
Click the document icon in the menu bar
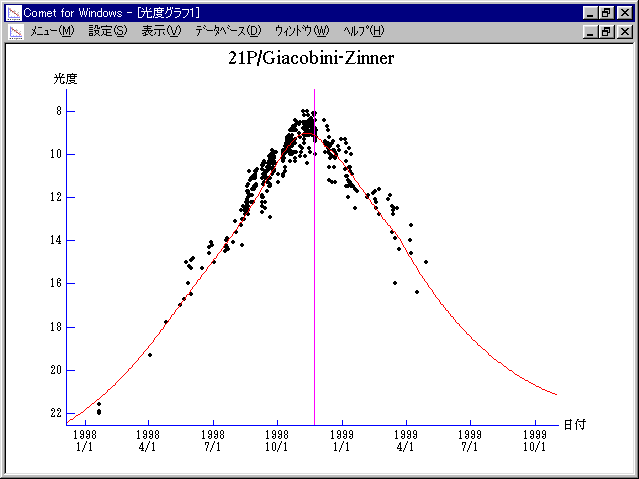click(x=15, y=31)
